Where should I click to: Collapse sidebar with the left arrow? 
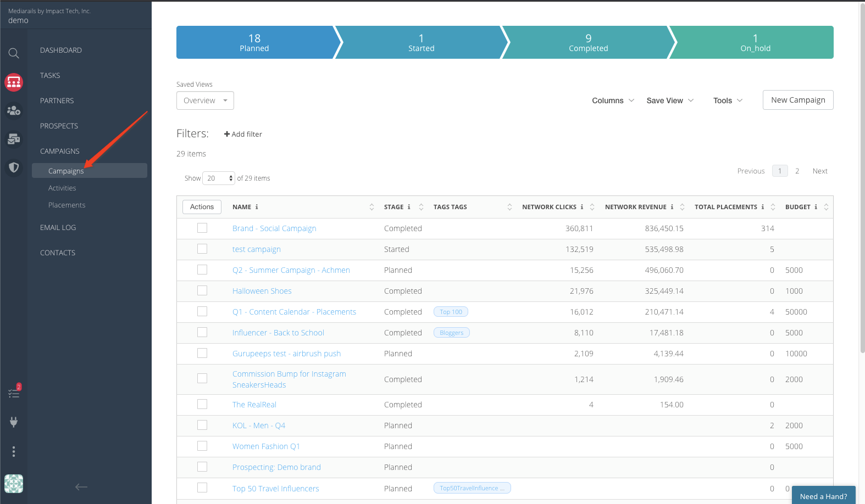[x=81, y=487]
